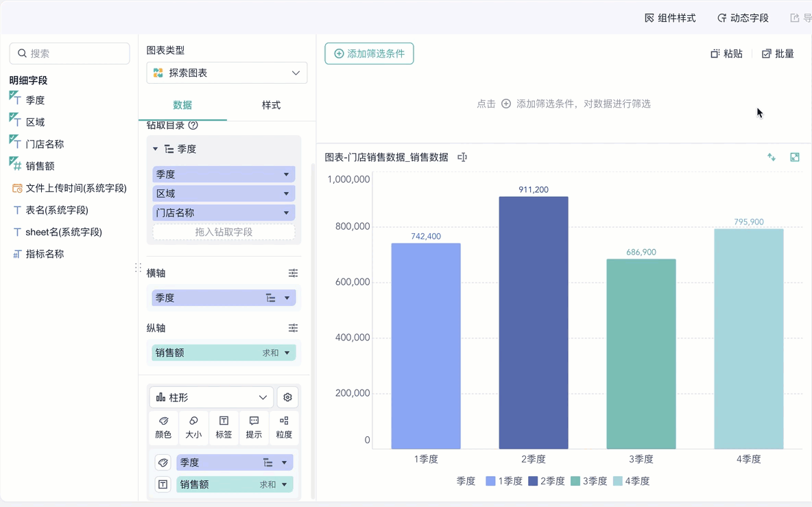Open the 动态字段 dynamic field option
Screen dimensions: 812x507
tap(743, 18)
